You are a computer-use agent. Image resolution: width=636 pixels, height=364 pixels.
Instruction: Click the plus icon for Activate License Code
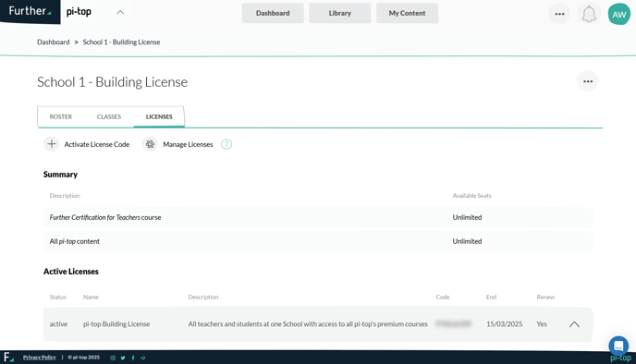52,144
